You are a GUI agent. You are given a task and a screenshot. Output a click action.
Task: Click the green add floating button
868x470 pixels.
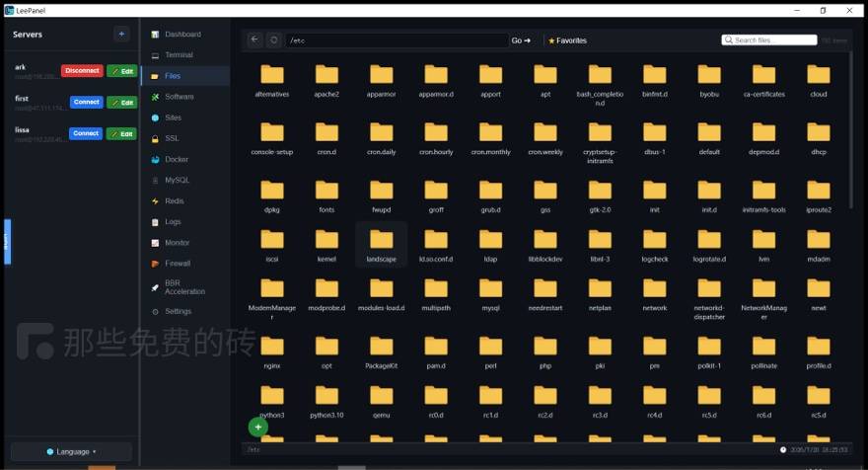(x=258, y=427)
